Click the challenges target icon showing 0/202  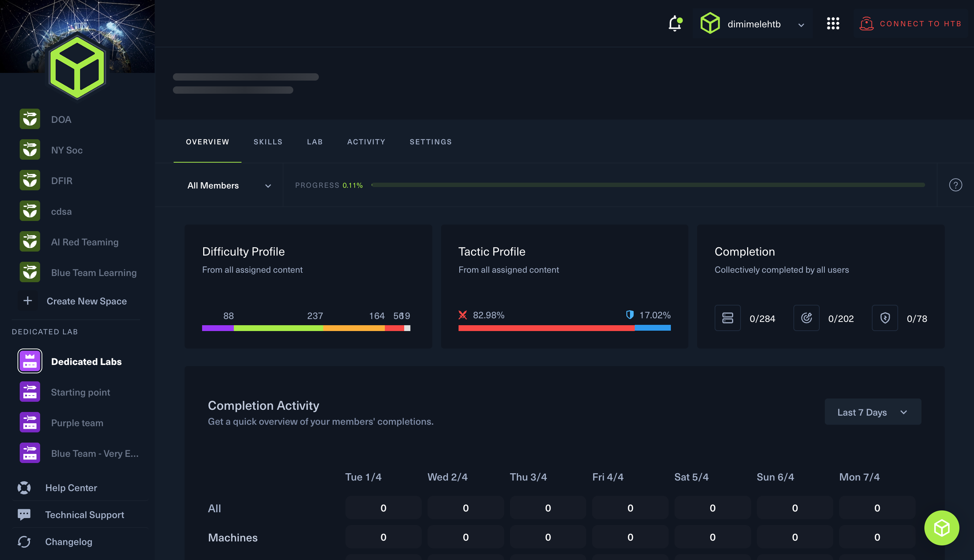(806, 318)
